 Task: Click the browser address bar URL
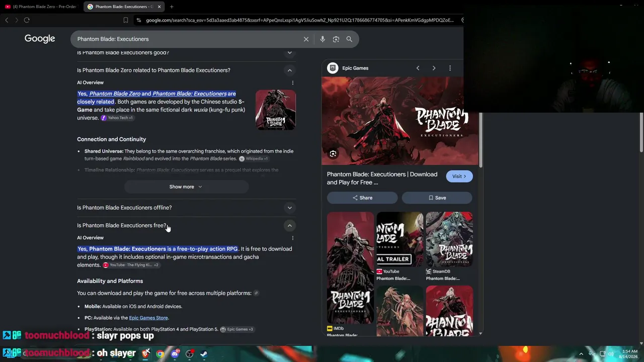click(300, 20)
